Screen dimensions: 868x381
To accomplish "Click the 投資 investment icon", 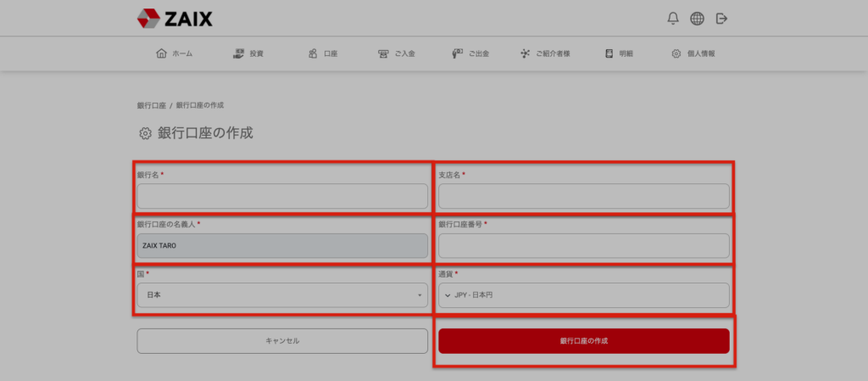I will coord(239,53).
